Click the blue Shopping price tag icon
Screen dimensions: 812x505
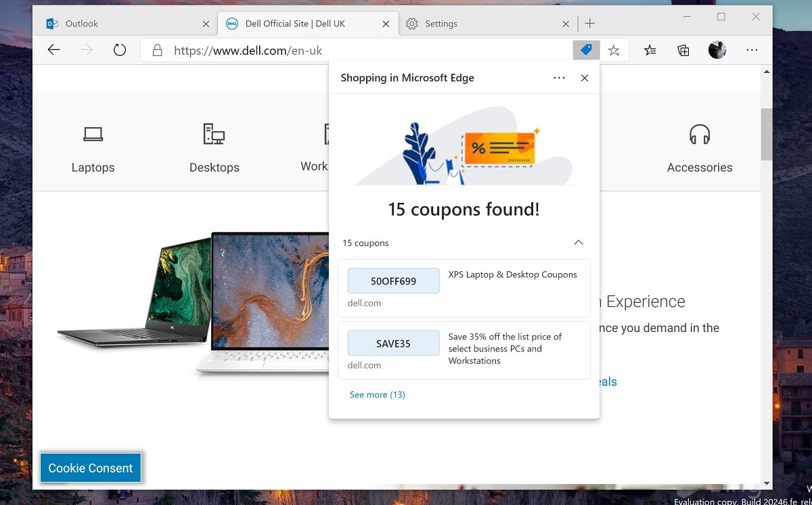pyautogui.click(x=586, y=50)
